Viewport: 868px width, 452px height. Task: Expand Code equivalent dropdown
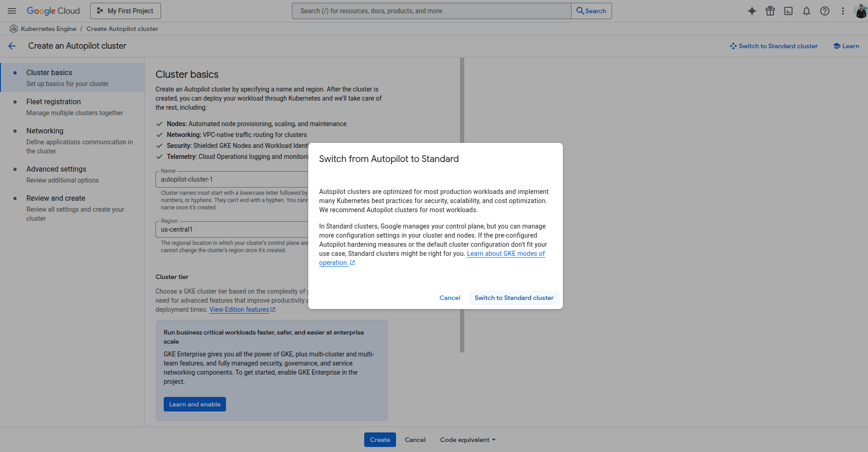tap(468, 440)
